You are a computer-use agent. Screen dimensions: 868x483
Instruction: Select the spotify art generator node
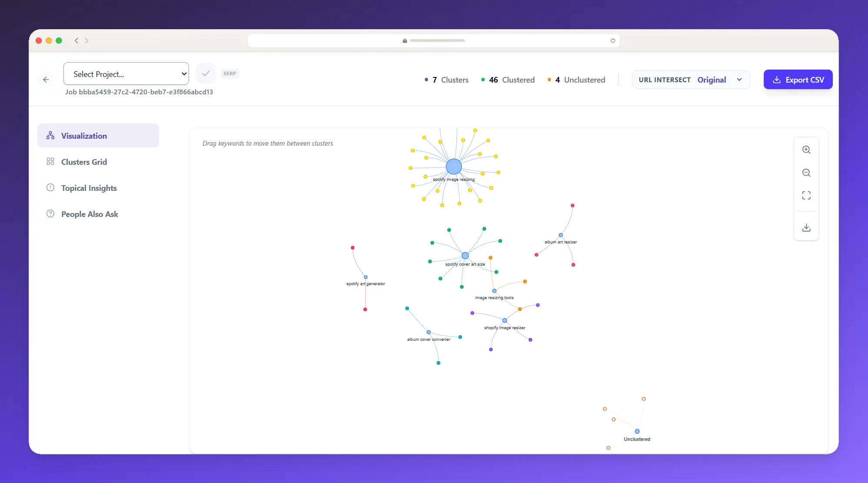coord(366,277)
